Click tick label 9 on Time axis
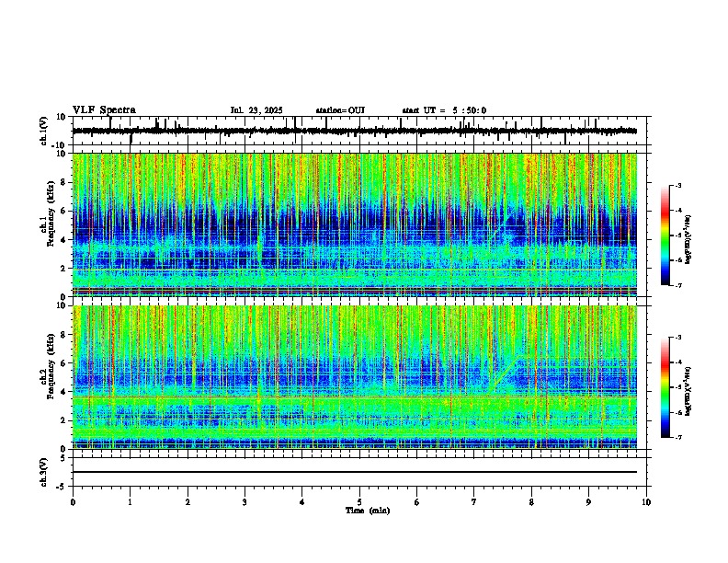The width and height of the screenshot is (728, 563). pyautogui.click(x=588, y=502)
